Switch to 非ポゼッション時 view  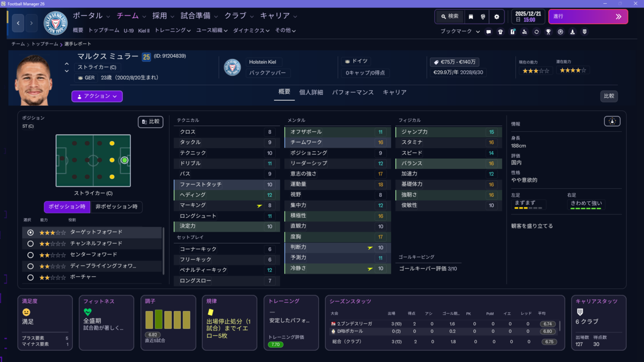(x=116, y=207)
